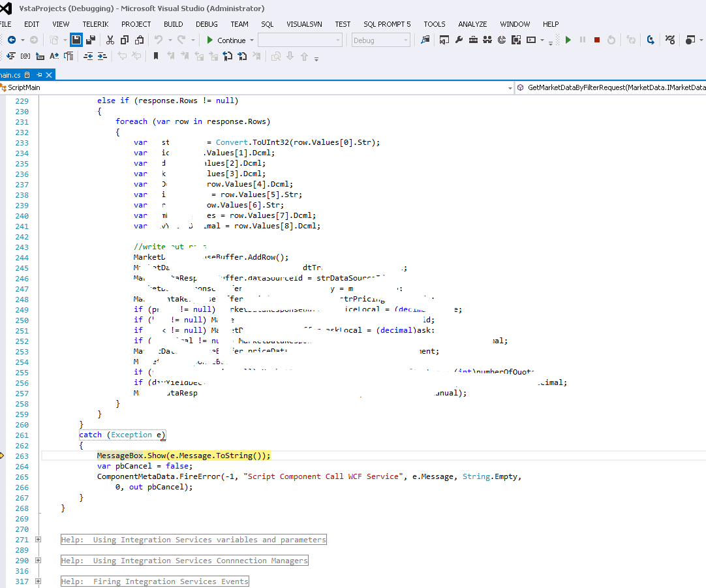Viewport: 706px width, 588px height.
Task: Click Display Object Member List icon
Action: pyautogui.click(x=11, y=56)
